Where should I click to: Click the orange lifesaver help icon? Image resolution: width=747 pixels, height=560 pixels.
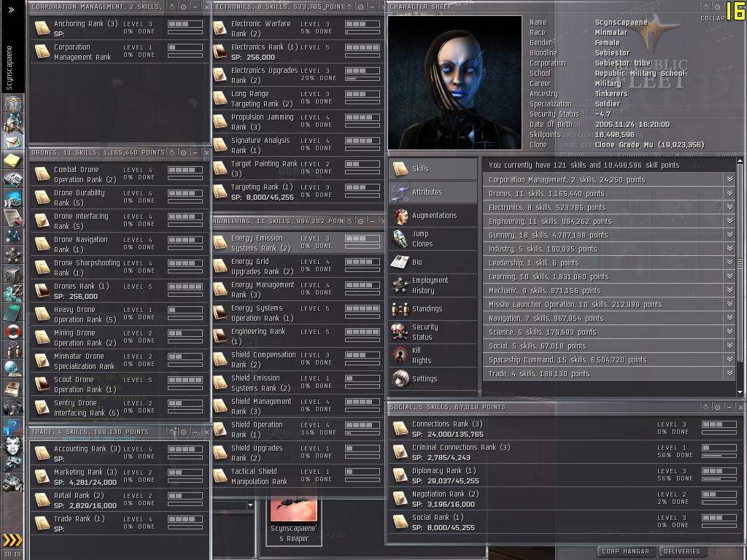(x=13, y=330)
